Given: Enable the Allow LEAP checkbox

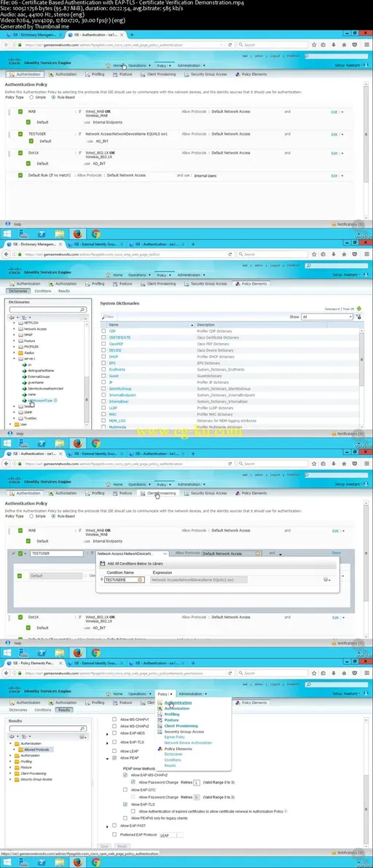Looking at the screenshot, I should point(114,751).
